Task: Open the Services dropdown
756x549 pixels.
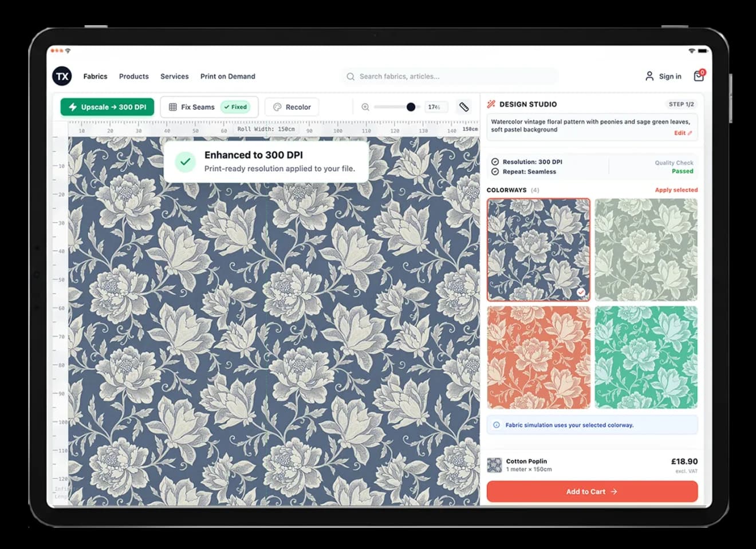Action: coord(174,76)
